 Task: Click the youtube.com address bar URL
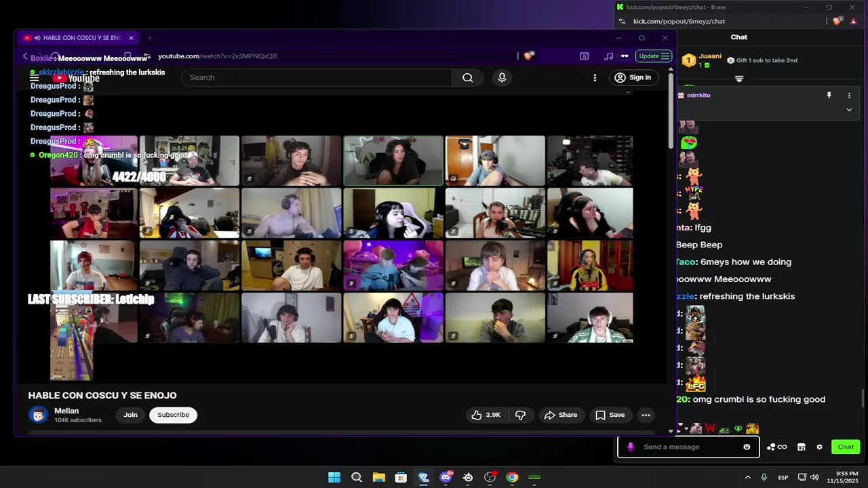[218, 56]
